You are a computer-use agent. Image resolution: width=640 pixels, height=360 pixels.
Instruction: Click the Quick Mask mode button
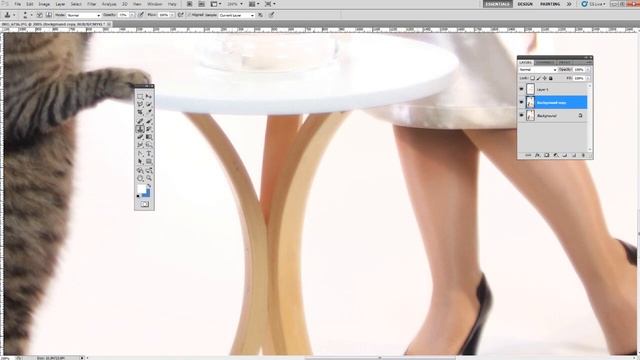click(145, 204)
